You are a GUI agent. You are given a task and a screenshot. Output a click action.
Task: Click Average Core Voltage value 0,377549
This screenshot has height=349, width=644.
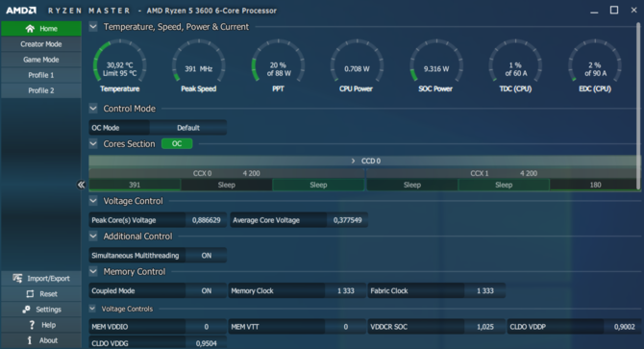347,220
